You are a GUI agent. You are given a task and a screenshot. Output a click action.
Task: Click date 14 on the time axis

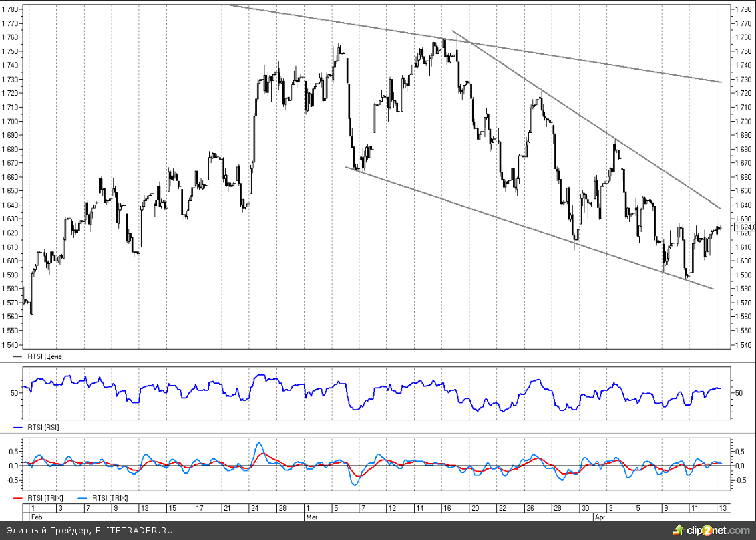[x=420, y=508]
